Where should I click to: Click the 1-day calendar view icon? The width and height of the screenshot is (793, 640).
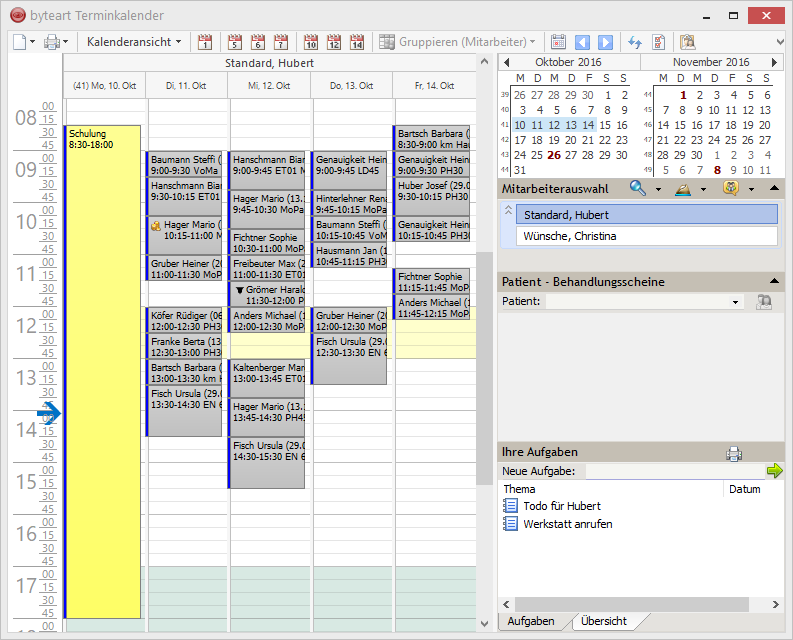pyautogui.click(x=205, y=42)
